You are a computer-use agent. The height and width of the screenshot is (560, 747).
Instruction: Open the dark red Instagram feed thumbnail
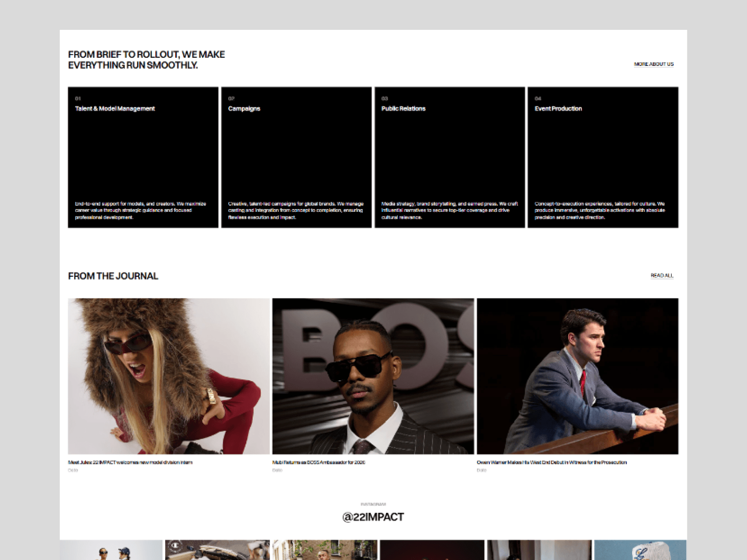pyautogui.click(x=432, y=550)
